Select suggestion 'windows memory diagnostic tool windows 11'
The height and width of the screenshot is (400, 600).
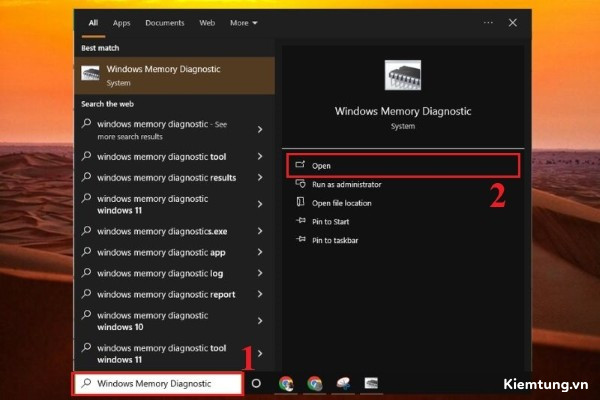174,354
